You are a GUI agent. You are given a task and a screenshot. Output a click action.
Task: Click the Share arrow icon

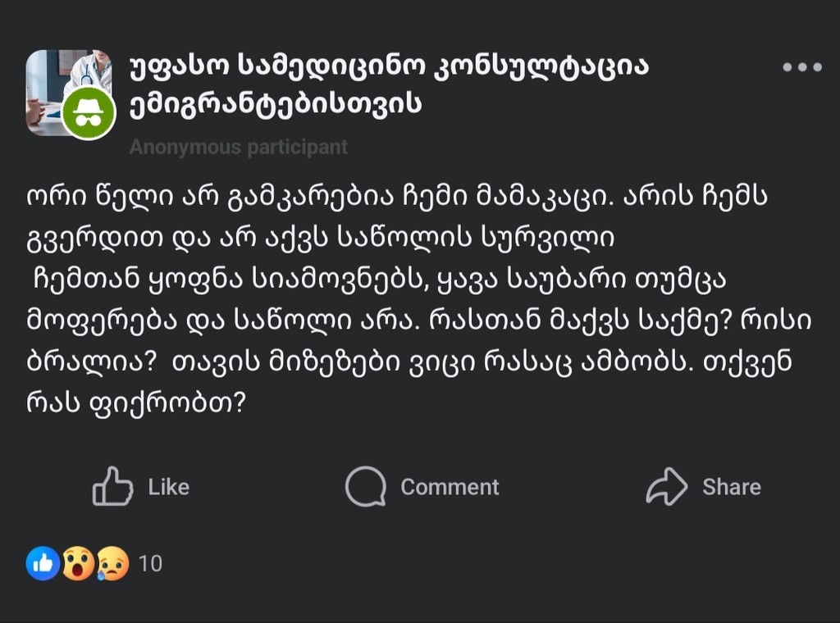(667, 486)
